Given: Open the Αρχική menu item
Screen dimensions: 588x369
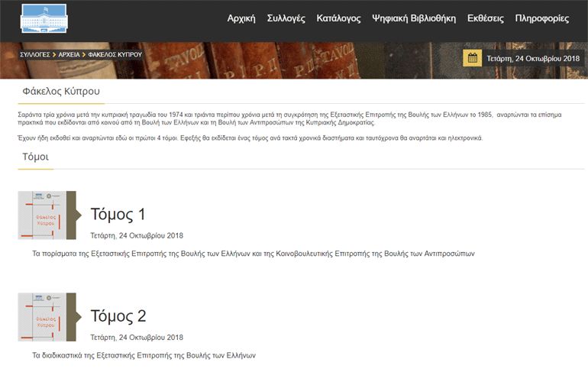Looking at the screenshot, I should (241, 18).
